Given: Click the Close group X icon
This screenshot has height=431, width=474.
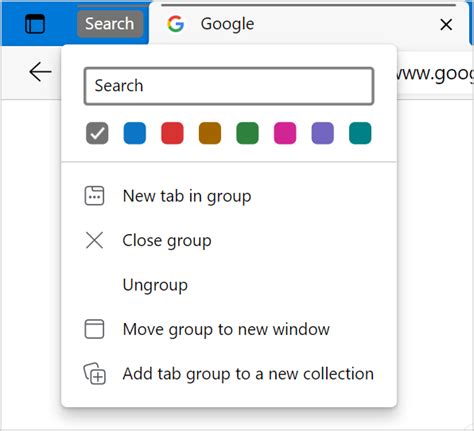Looking at the screenshot, I should [94, 240].
